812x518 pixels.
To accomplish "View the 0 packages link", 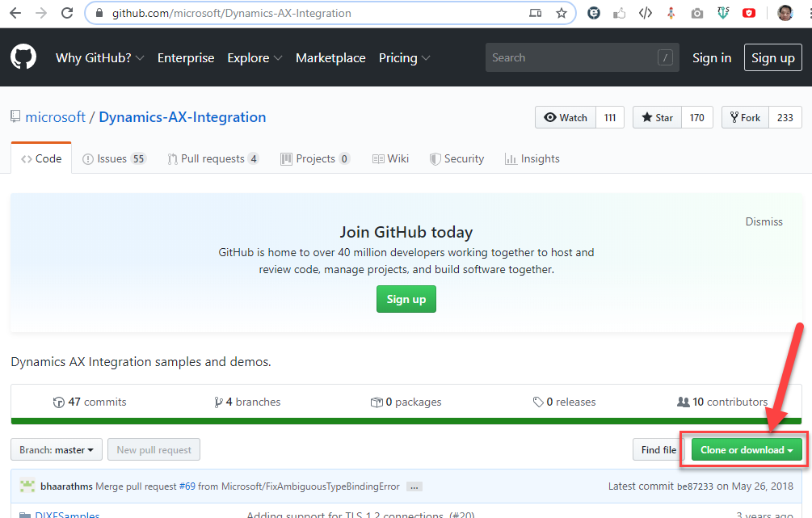I will tap(406, 402).
